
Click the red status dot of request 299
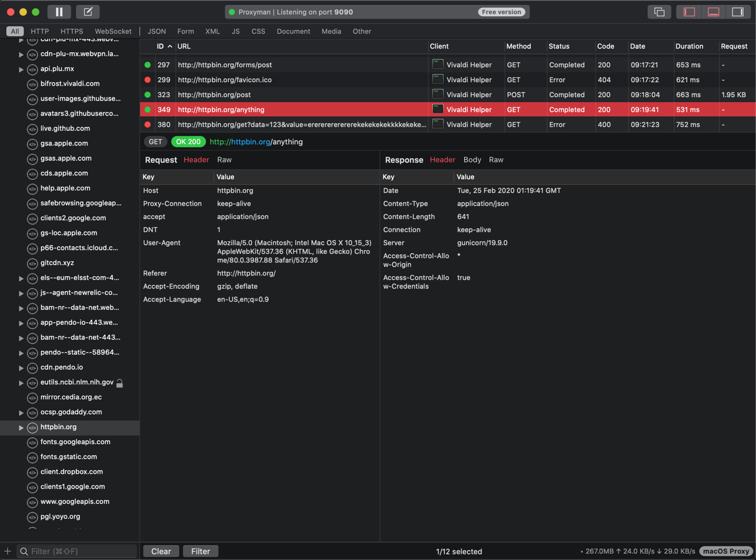point(147,80)
